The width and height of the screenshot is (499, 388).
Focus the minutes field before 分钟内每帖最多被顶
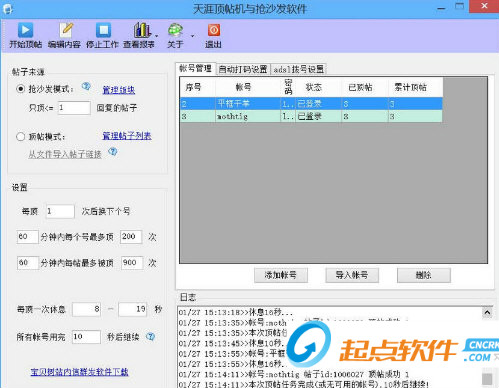tap(28, 263)
